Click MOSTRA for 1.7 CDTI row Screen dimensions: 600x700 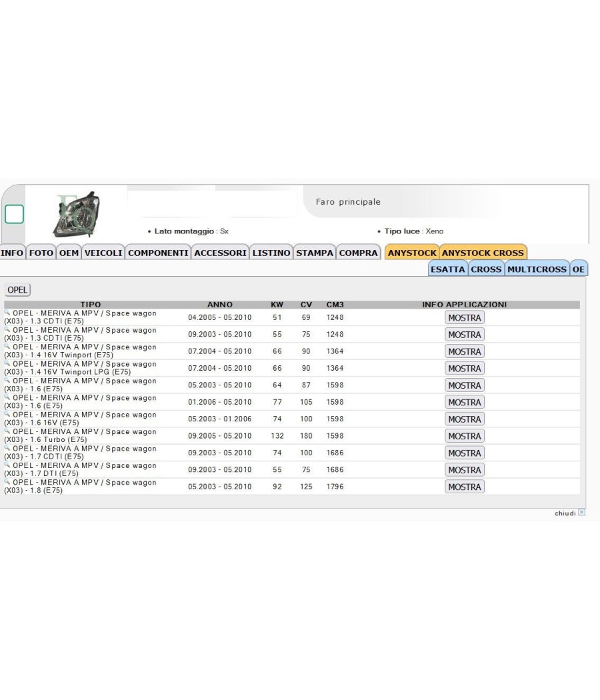[465, 453]
